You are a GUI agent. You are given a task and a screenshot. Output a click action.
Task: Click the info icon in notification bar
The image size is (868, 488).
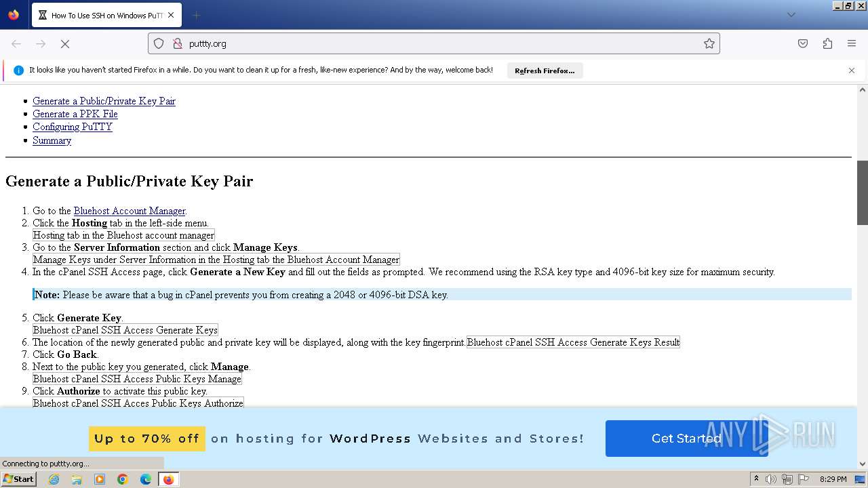(x=18, y=70)
